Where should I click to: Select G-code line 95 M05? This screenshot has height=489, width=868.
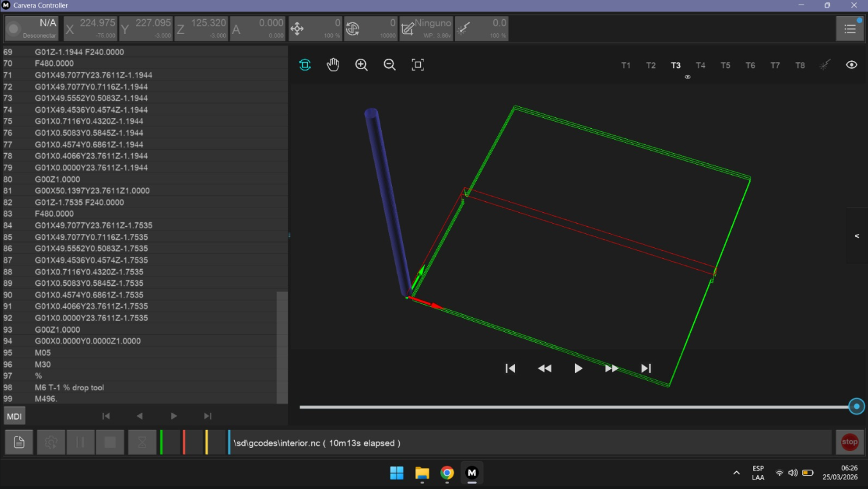[x=144, y=352]
